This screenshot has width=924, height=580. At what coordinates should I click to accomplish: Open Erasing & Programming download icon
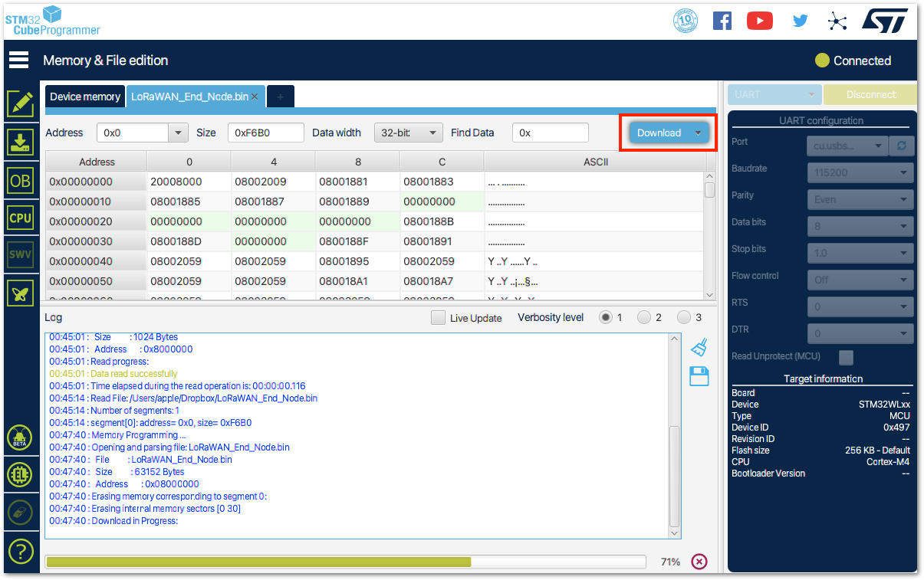[20, 143]
